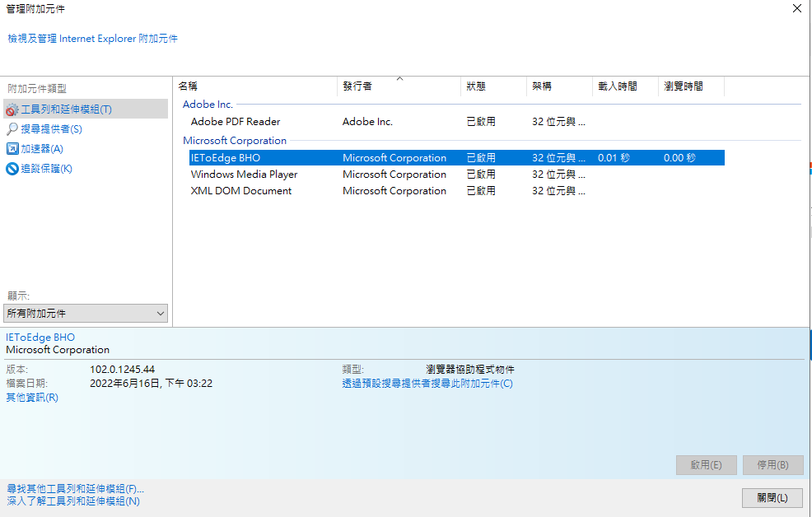The width and height of the screenshot is (812, 517).
Task: Open 工具列和延伸模組(T) add-on type
Action: 86,109
